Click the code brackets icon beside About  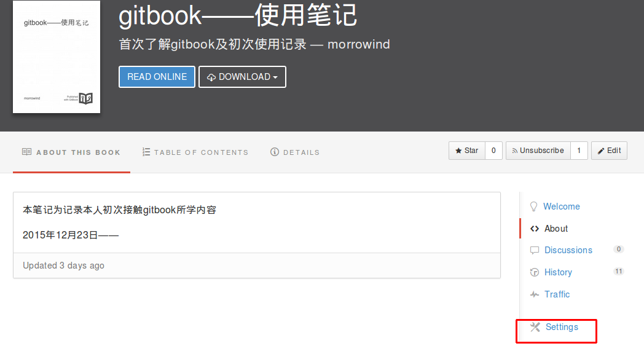[534, 229]
